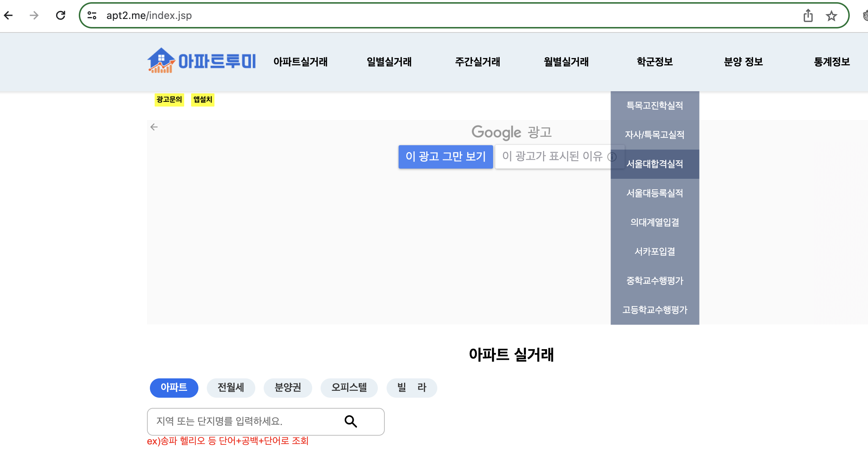
Task: Choose 의대계열입결 from the dropdown
Action: (655, 222)
